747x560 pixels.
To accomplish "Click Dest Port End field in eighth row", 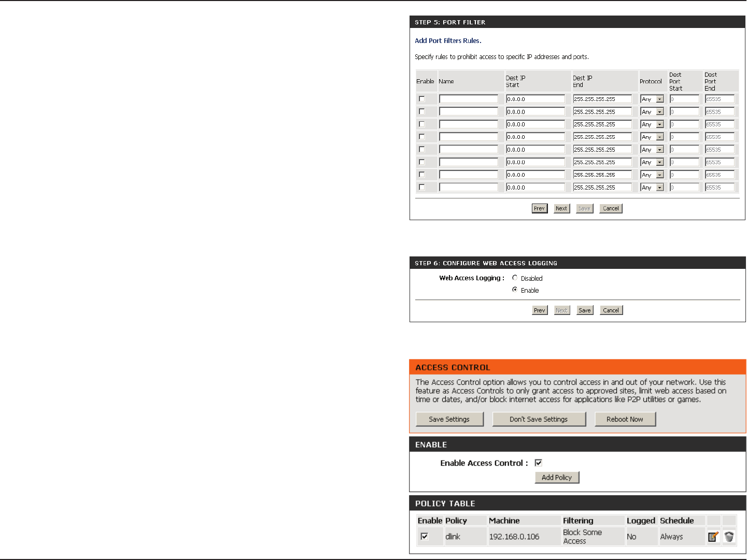I will point(720,188).
